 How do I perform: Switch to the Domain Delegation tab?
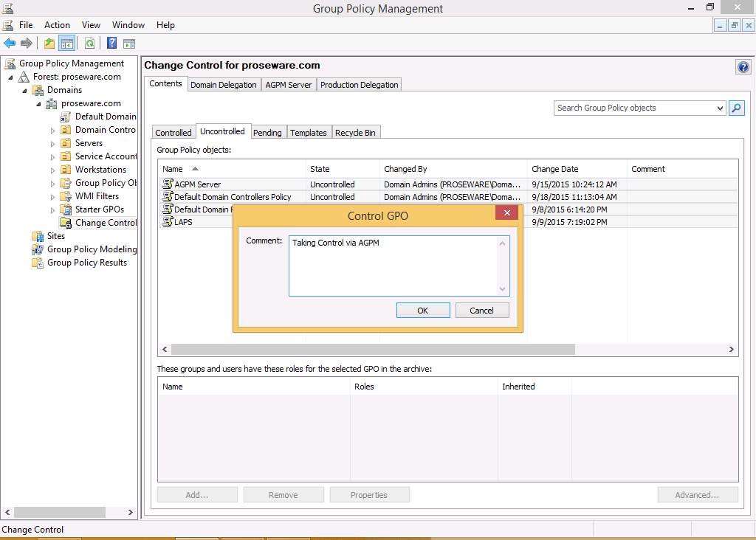point(223,85)
